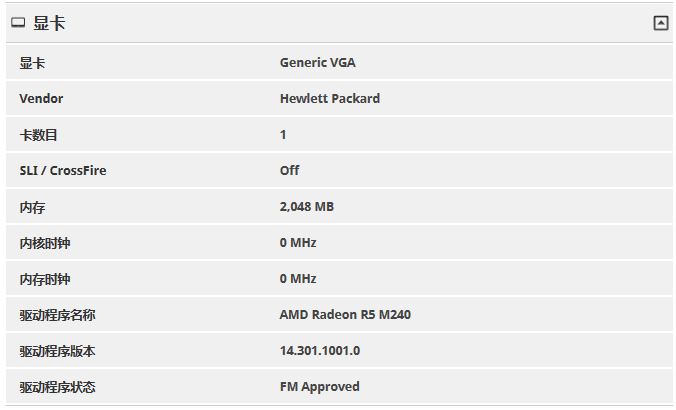
Task: Select the 2,048 MB memory value
Action: [307, 207]
